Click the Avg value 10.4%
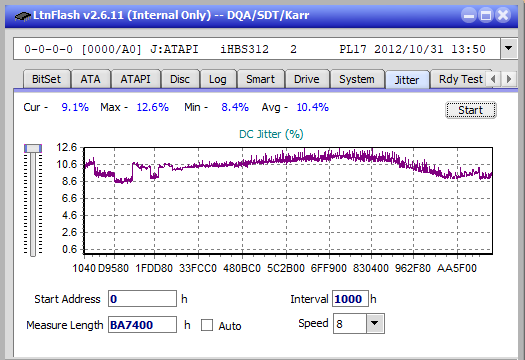This screenshot has height=360, width=525. coord(313,107)
